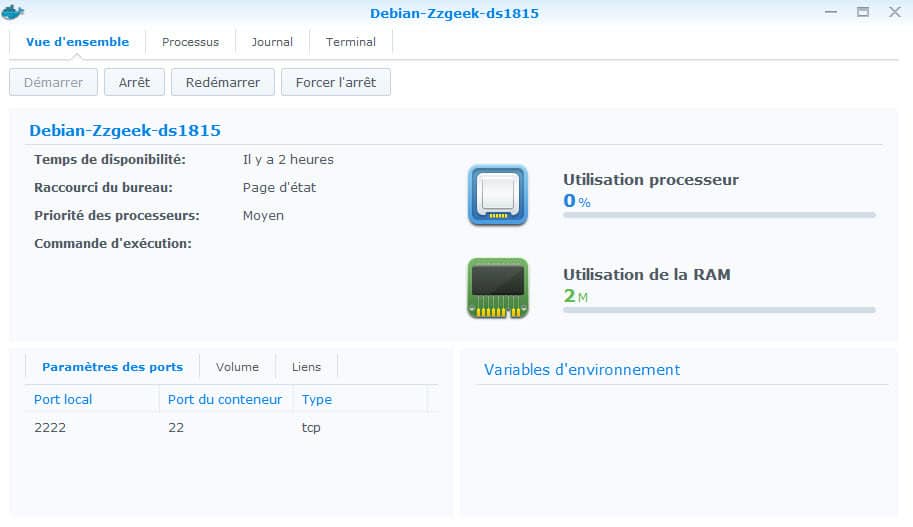Sort by Type column header
The image size is (913, 527).
tap(360, 399)
